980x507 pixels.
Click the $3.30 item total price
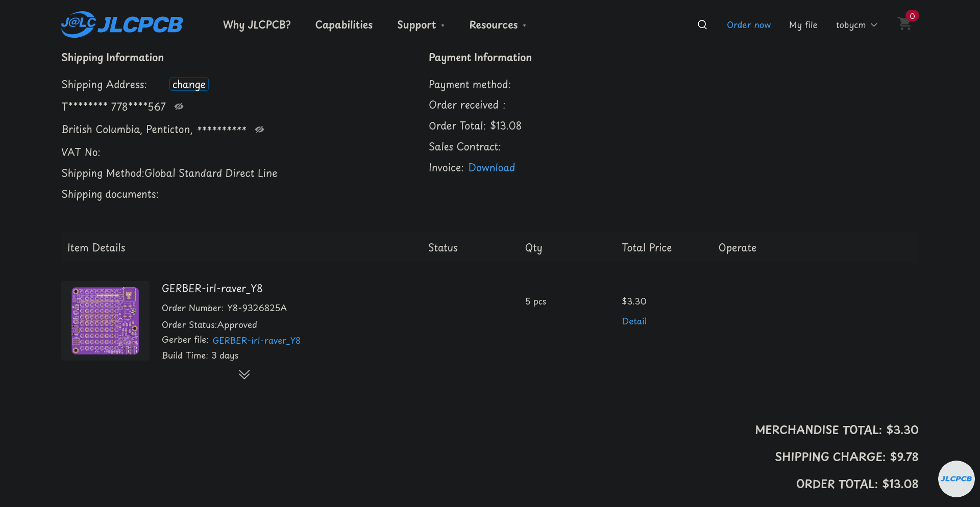(634, 301)
